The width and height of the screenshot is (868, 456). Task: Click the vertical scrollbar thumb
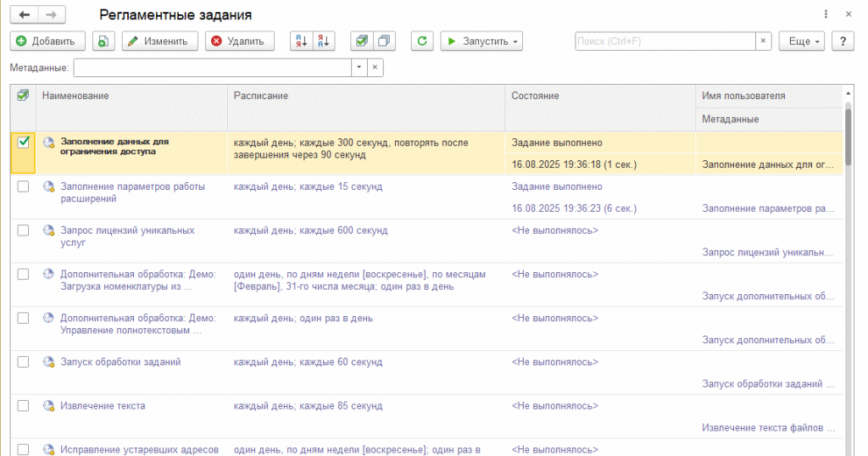pos(848,136)
